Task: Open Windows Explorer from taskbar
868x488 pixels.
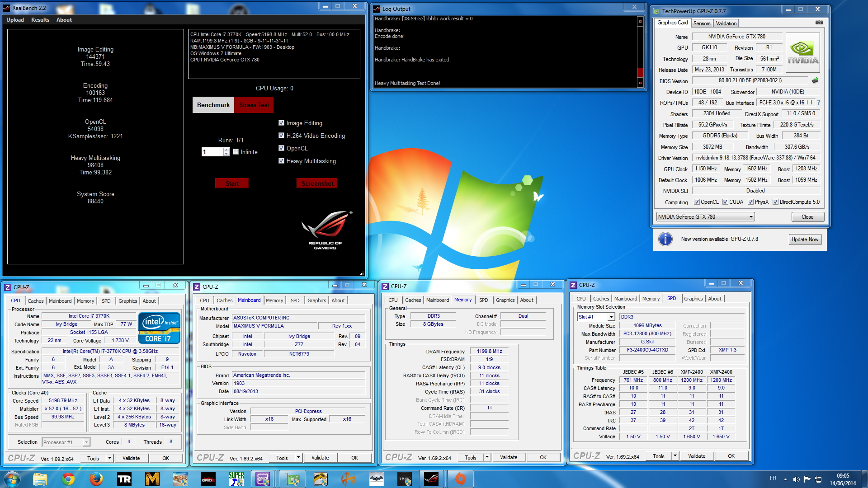Action: (x=40, y=479)
